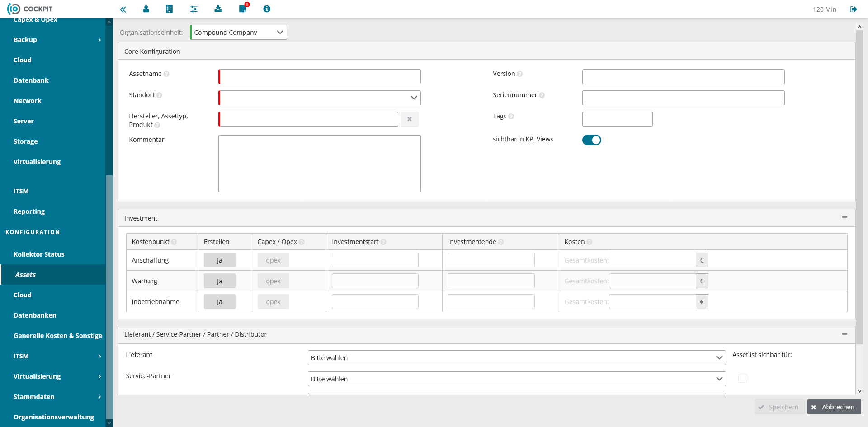Click the sidebar scrollbar down arrow
The image size is (868, 427).
(x=109, y=423)
